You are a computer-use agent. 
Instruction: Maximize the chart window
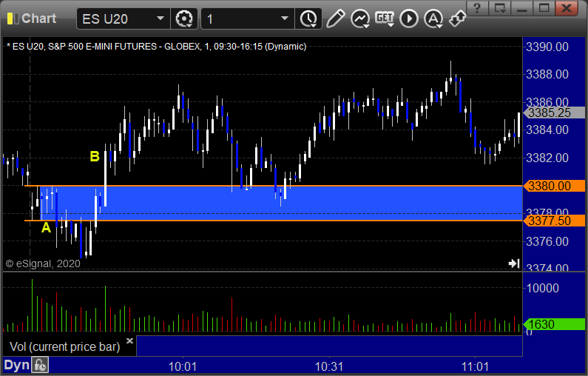[x=544, y=8]
